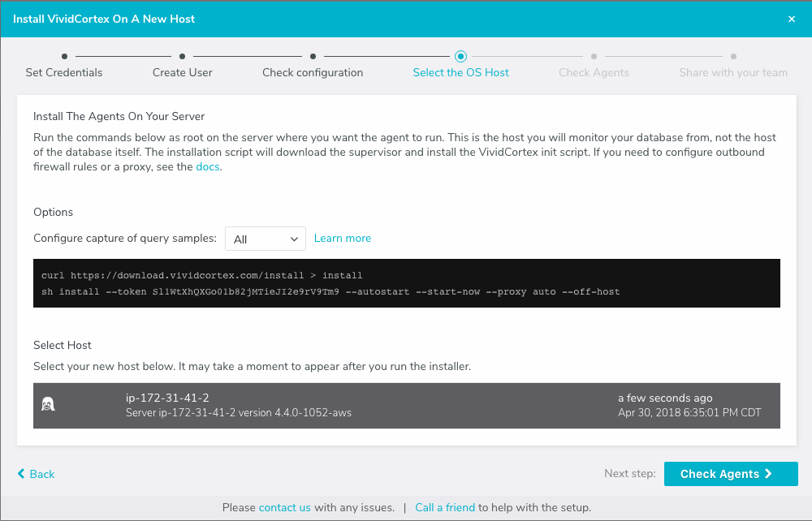Click server version 4.4.0-1052-aws text
The width and height of the screenshot is (812, 521).
click(239, 413)
